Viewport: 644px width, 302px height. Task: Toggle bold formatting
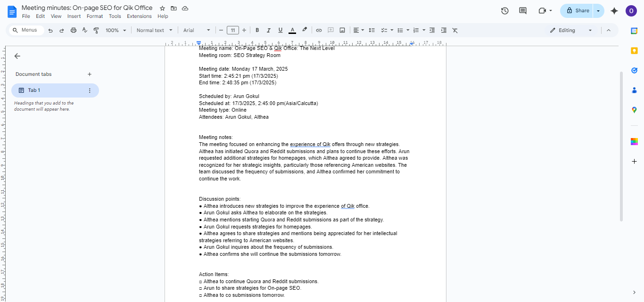257,30
